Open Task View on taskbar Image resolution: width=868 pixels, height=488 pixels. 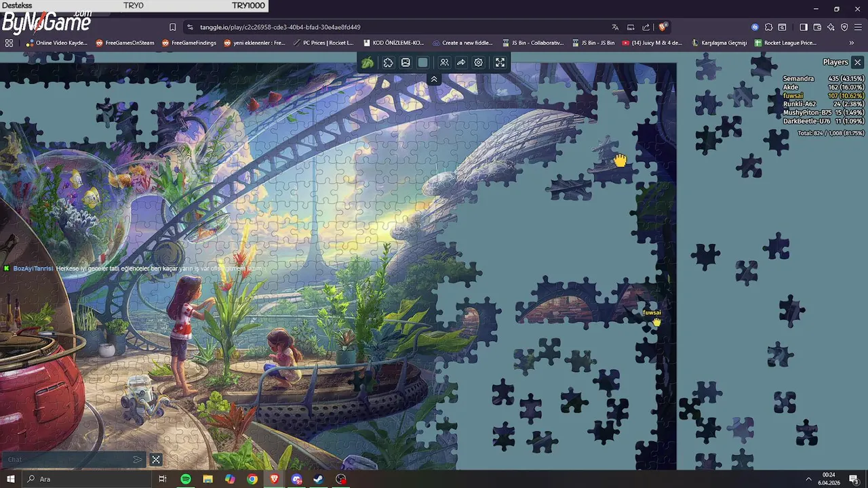click(163, 479)
